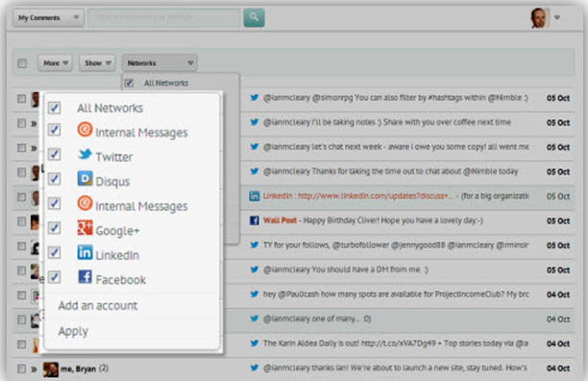Screen dimensions: 588x381
Task: Select Google+ label in networks list
Action: click(x=117, y=230)
